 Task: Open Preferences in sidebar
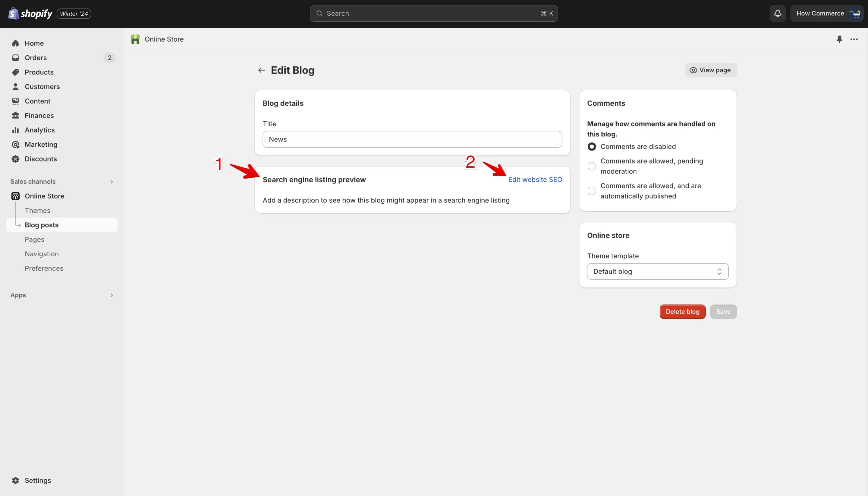coord(44,268)
